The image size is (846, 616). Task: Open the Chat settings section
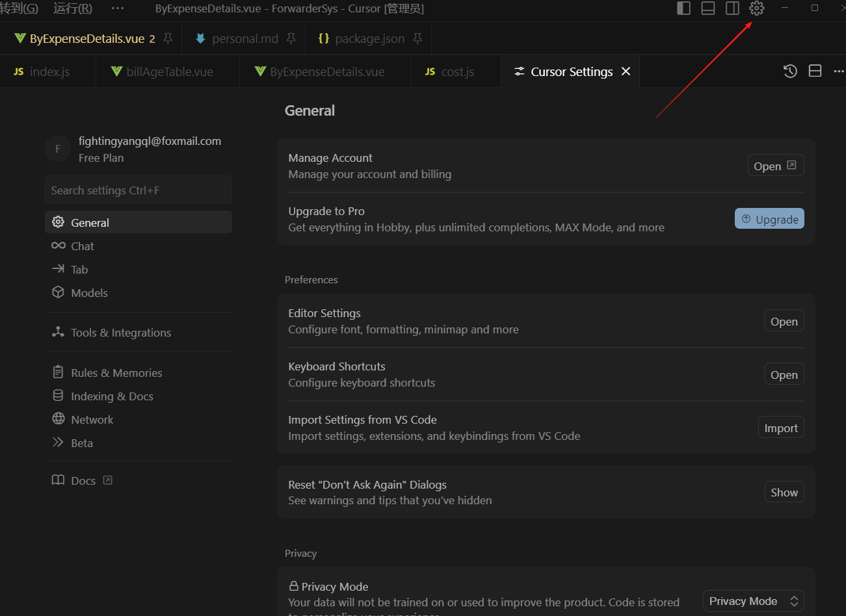[139, 246]
